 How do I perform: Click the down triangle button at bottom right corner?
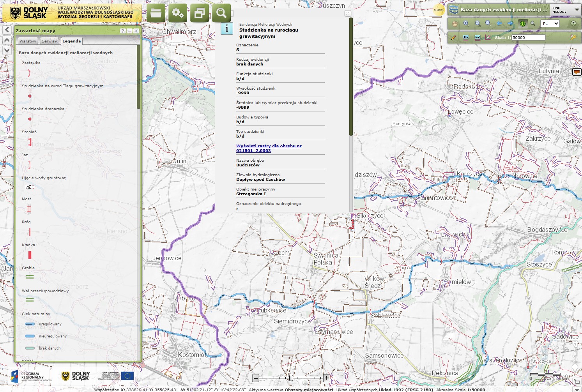coord(577,389)
